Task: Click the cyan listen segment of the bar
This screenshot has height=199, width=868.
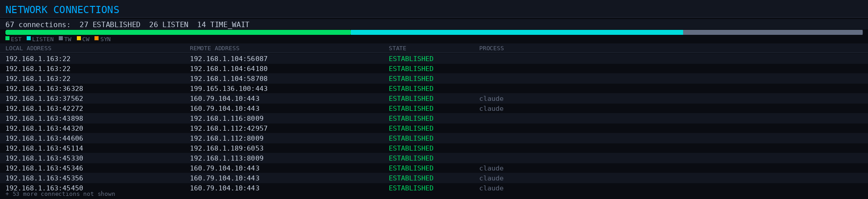Action: tap(517, 33)
